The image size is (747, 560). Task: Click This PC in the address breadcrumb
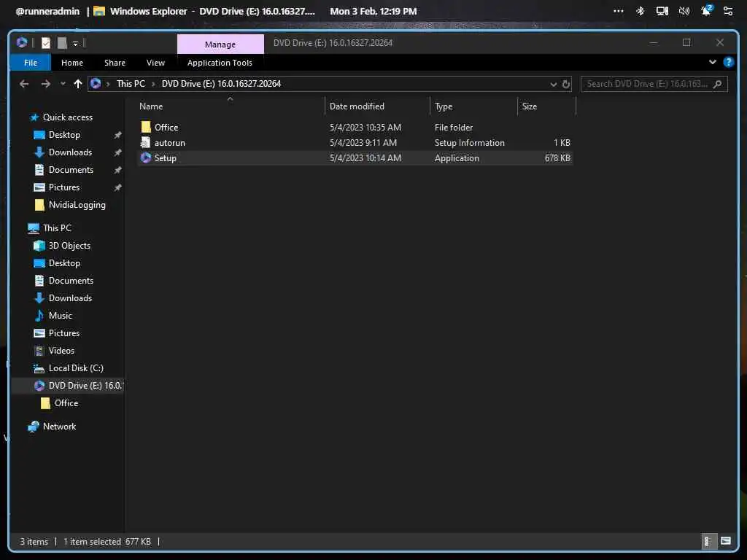coord(131,84)
